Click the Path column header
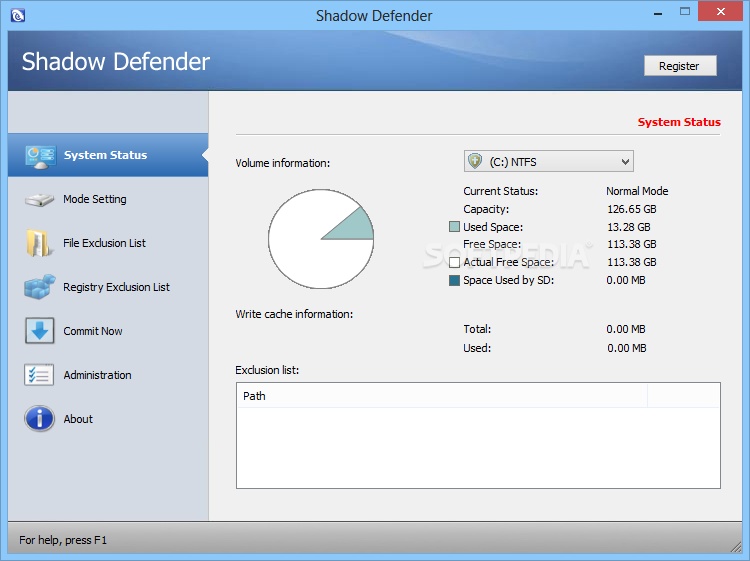 [441, 396]
